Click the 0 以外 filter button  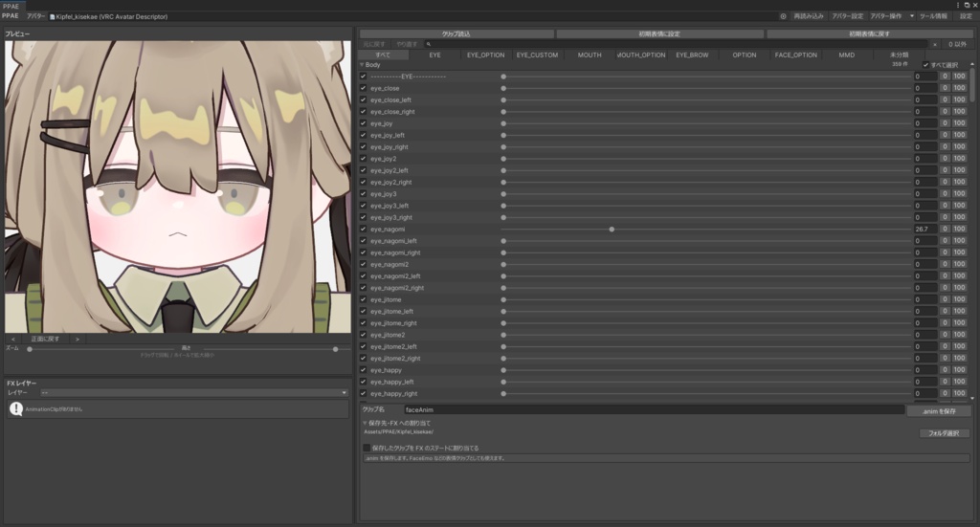tap(957, 44)
